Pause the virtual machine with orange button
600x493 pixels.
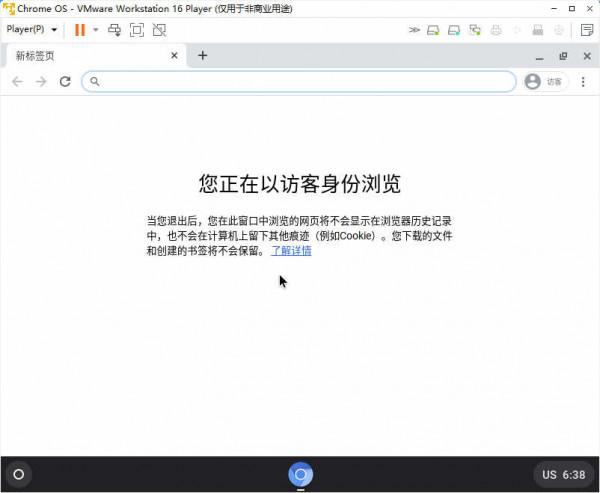point(80,30)
